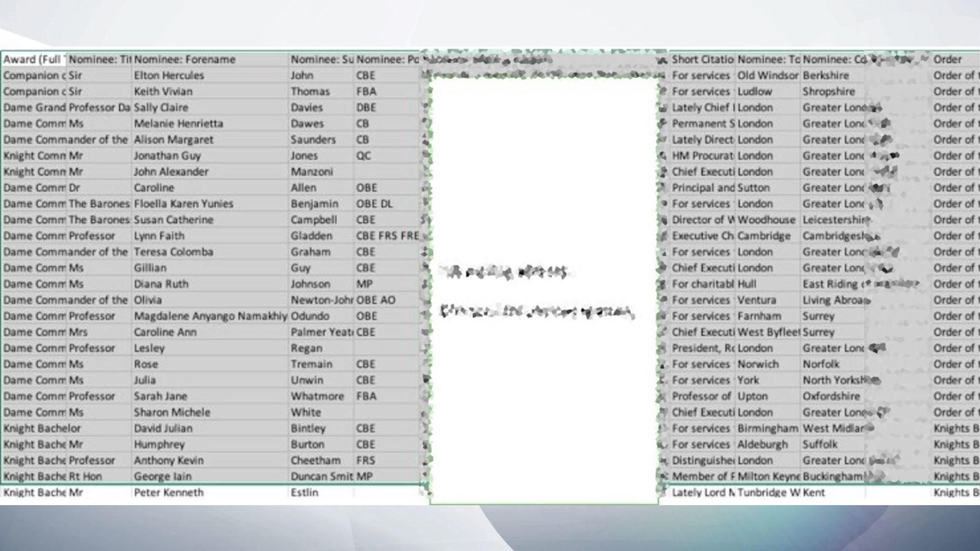Image resolution: width=980 pixels, height=551 pixels.
Task: Click the county cell 'Shropshire'
Action: [833, 91]
